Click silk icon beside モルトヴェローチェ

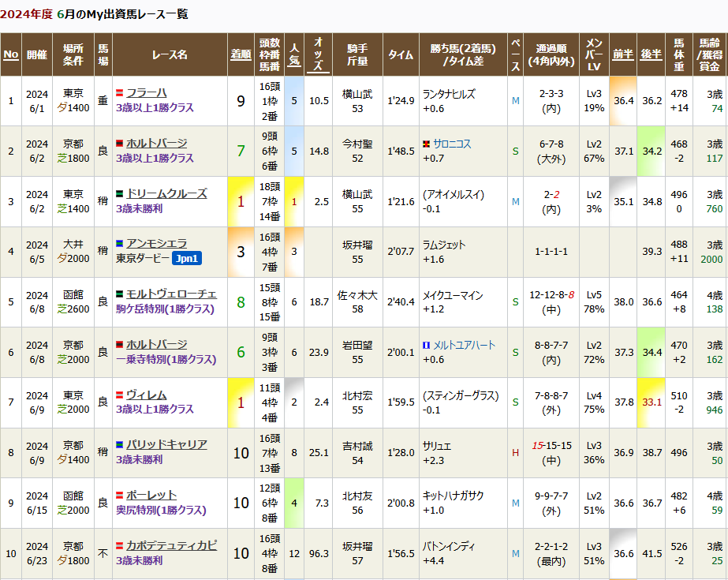(119, 294)
